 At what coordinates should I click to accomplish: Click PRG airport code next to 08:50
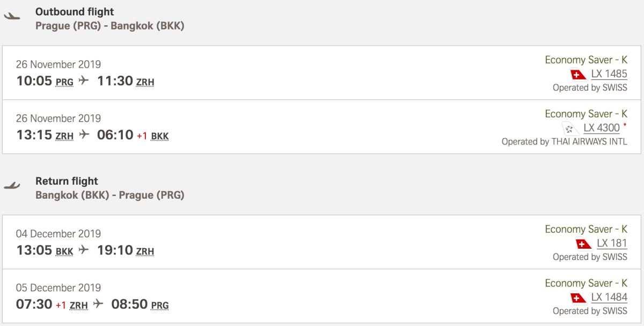pos(159,306)
